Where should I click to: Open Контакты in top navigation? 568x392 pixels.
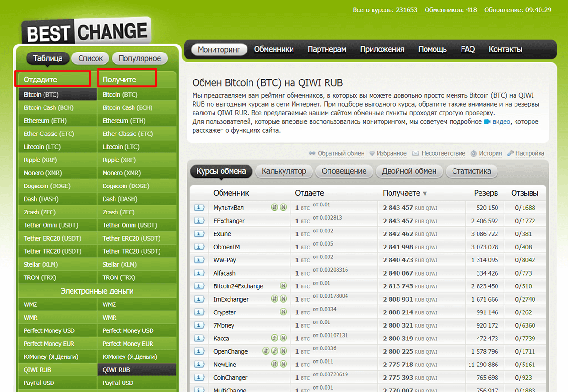pos(506,49)
